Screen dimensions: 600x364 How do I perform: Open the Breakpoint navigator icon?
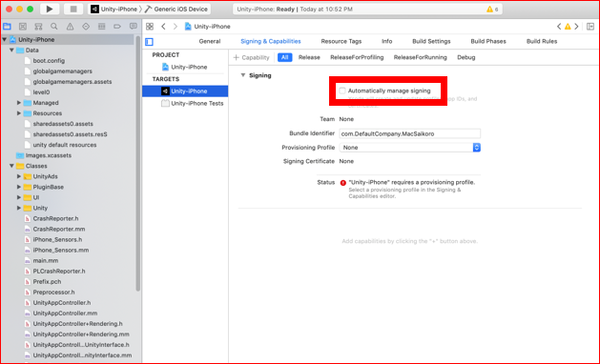117,26
